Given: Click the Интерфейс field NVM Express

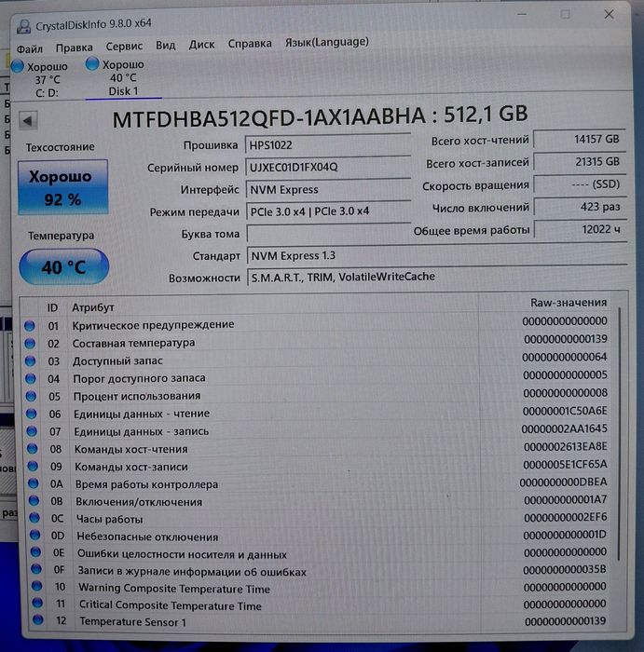Looking at the screenshot, I should tap(328, 190).
